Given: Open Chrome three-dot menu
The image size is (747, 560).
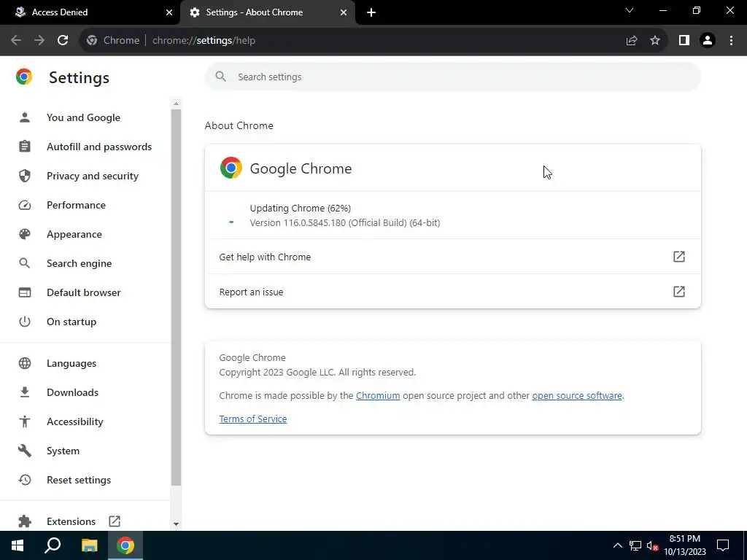Looking at the screenshot, I should click(x=731, y=41).
